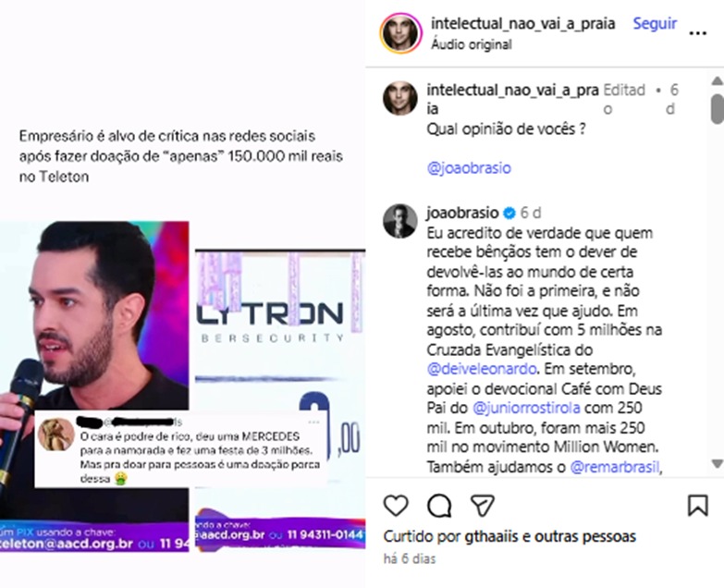This screenshot has height=588, width=724.
Task: Open the @deiveleonardo mention link
Action: click(x=482, y=369)
